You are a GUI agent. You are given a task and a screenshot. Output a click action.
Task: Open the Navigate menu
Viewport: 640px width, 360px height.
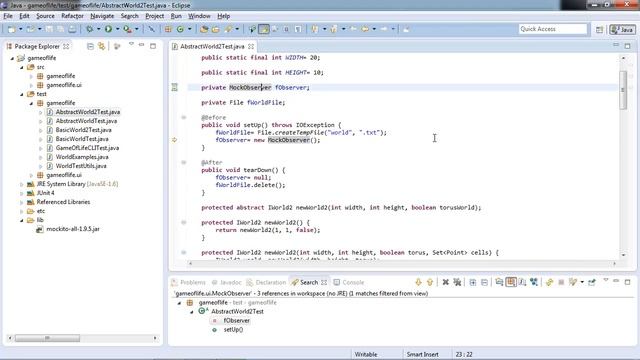pyautogui.click(x=102, y=16)
